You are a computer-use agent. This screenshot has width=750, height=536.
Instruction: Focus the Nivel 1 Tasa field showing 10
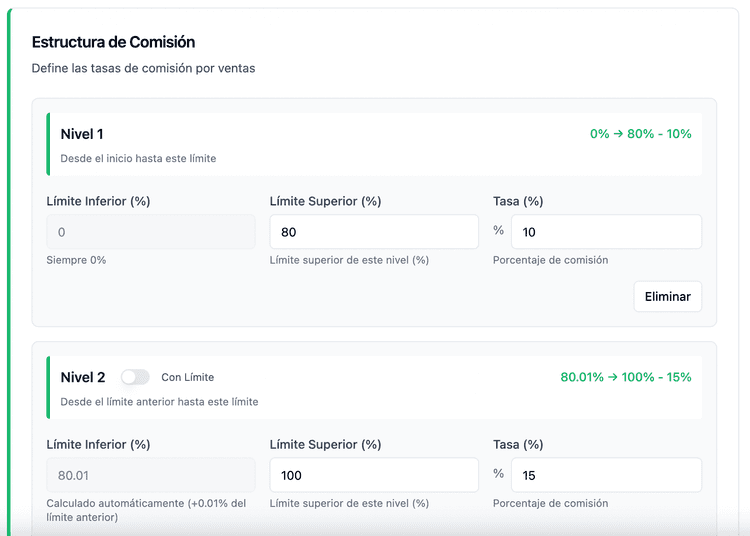click(606, 232)
